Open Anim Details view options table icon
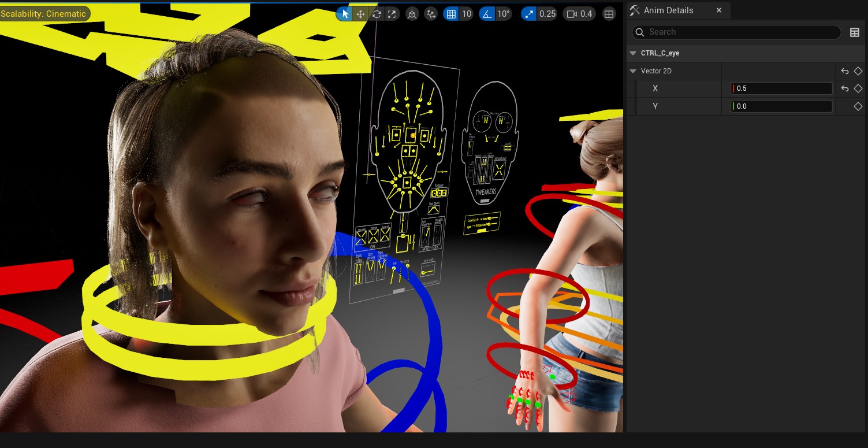 pos(855,32)
